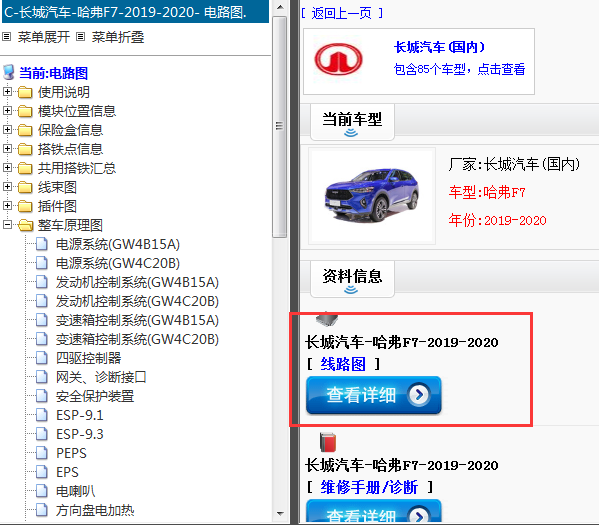Viewport: 599px width, 525px height.
Task: Expand the 保险盒信息 folder node
Action: (7, 130)
